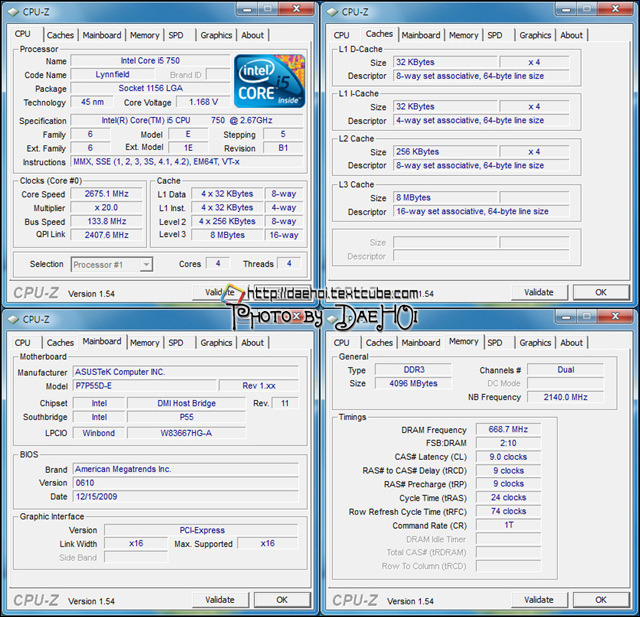Select CPU tab in bottom-left Mainboard window

[x=22, y=343]
